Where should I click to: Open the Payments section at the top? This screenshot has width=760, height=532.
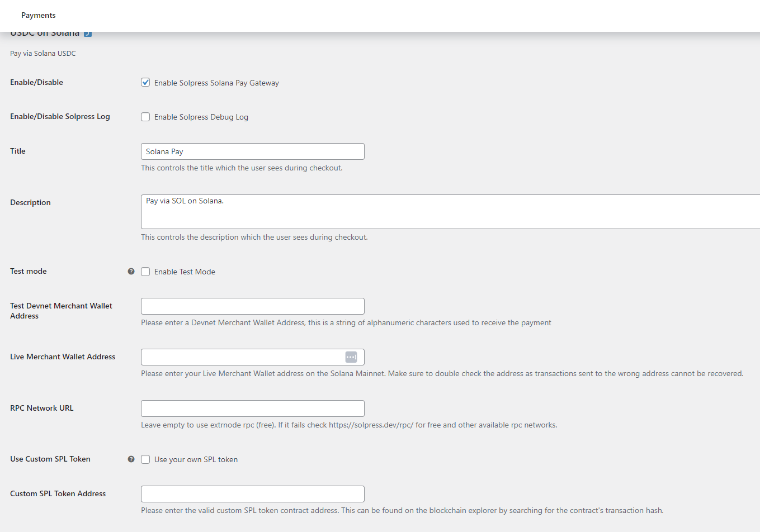point(38,15)
